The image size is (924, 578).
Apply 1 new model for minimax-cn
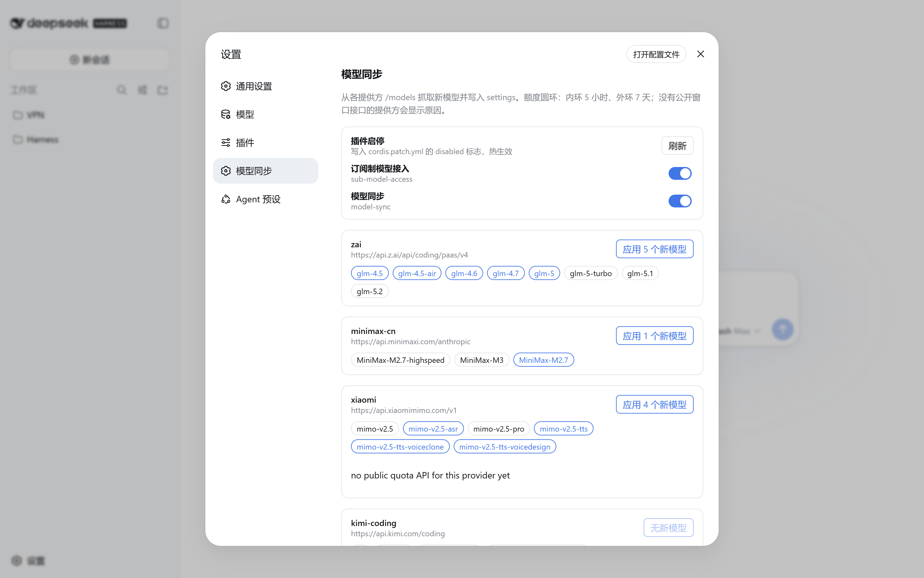(x=654, y=336)
